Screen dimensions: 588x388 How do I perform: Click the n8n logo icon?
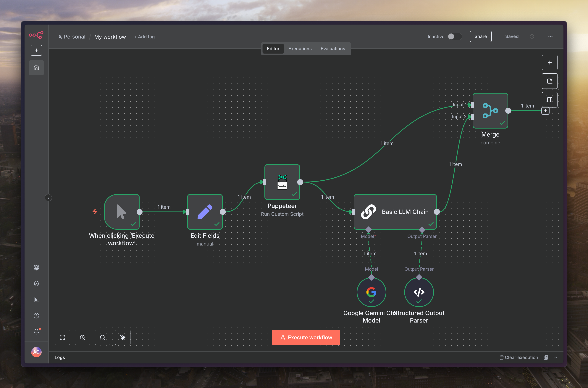(36, 35)
